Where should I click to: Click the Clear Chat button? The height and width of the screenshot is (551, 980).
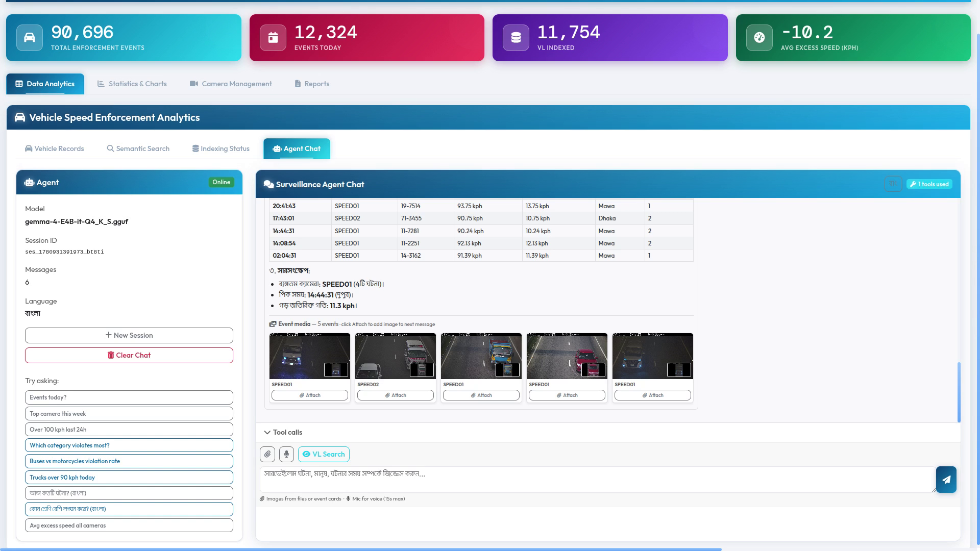(129, 355)
